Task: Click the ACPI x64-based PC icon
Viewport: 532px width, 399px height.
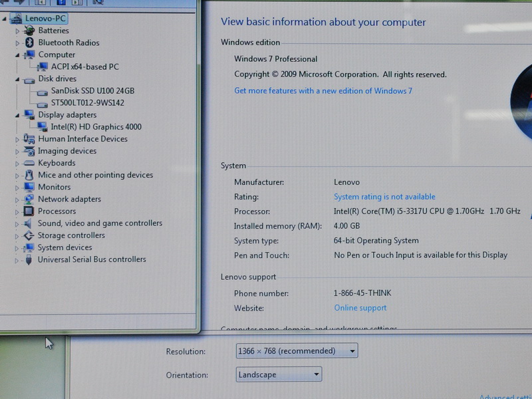Action: (x=43, y=67)
